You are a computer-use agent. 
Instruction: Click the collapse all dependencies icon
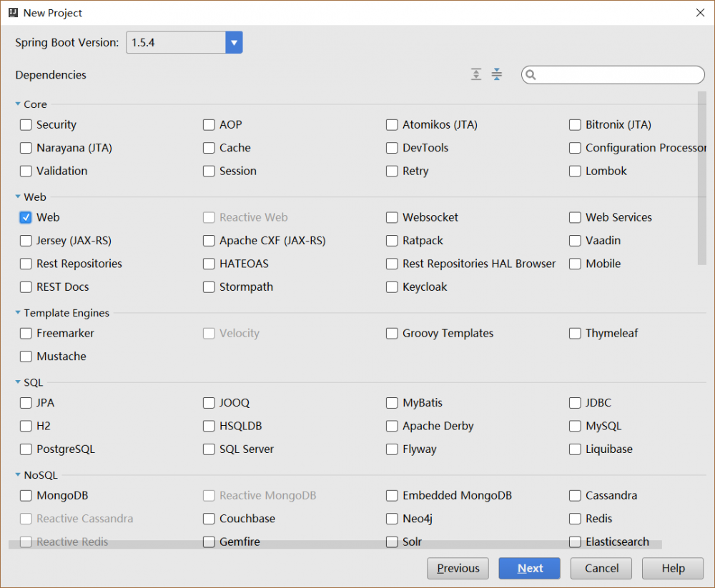497,74
